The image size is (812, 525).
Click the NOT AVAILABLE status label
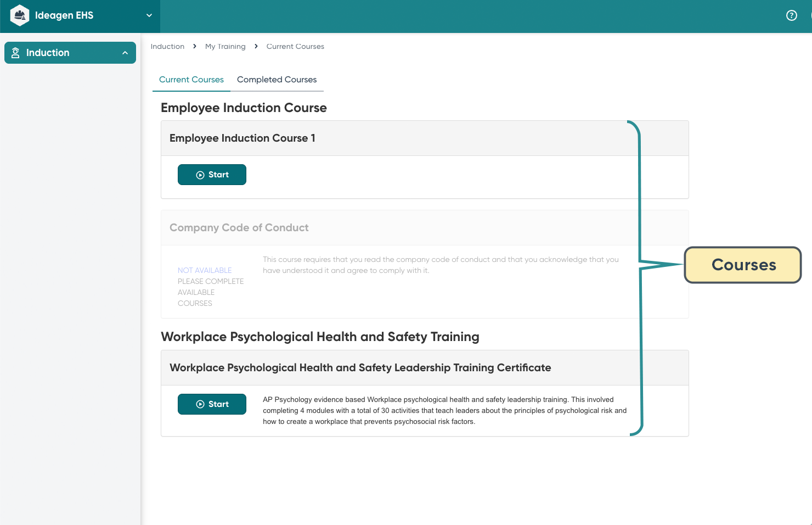coord(205,270)
